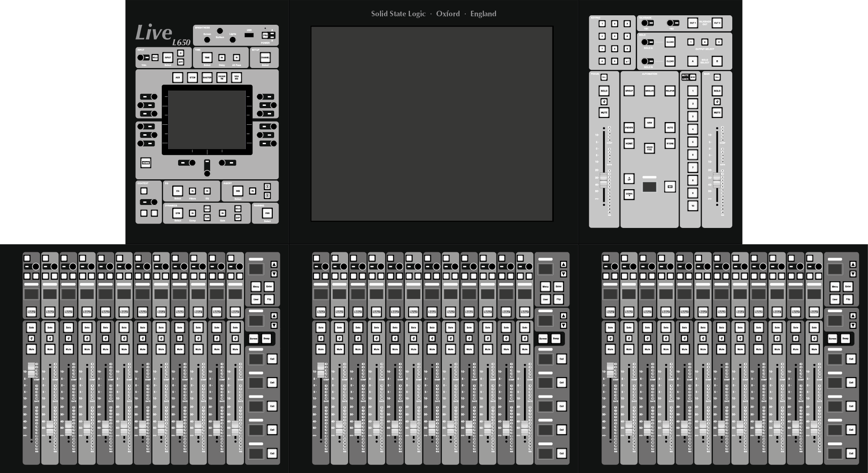This screenshot has height=473, width=868.
Task: Toggle the Comp IN button
Action: [x=193, y=213]
